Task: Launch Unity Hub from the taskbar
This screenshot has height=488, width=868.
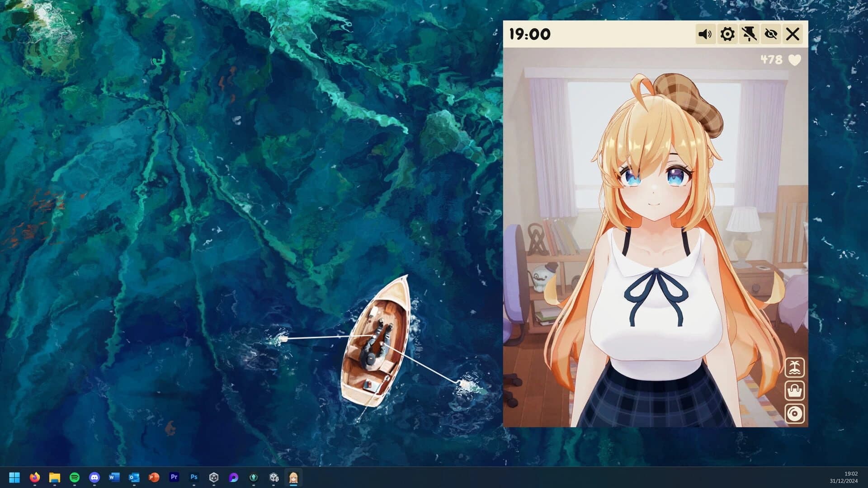Action: pos(214,477)
